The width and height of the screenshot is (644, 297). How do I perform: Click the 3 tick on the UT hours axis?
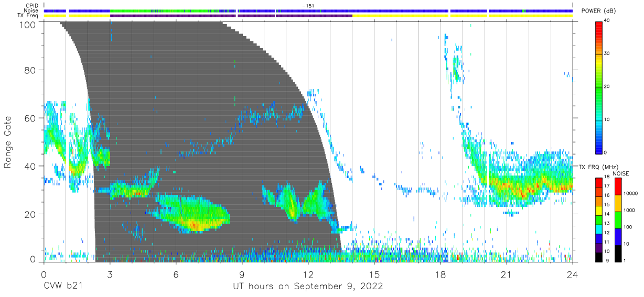[x=110, y=274]
